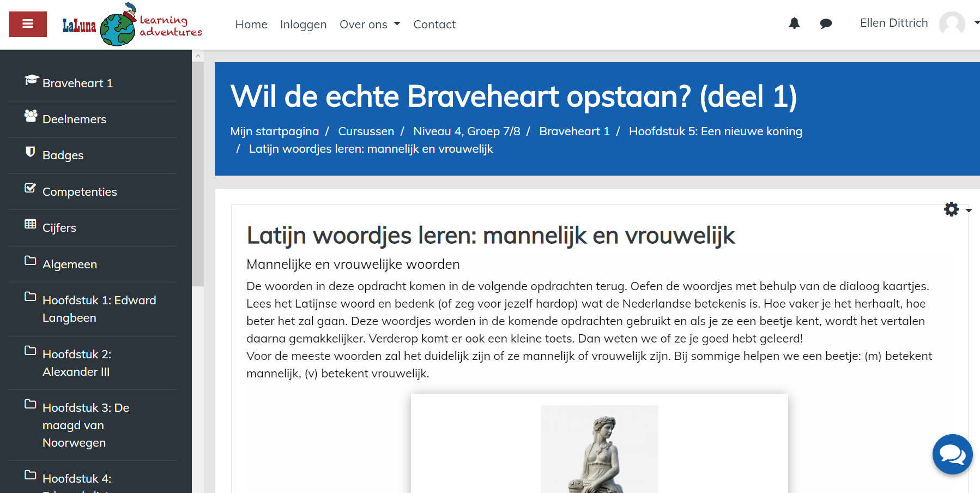Click the subheading Mannelijke en vrouwelijke woorden
The image size is (980, 493).
353,264
